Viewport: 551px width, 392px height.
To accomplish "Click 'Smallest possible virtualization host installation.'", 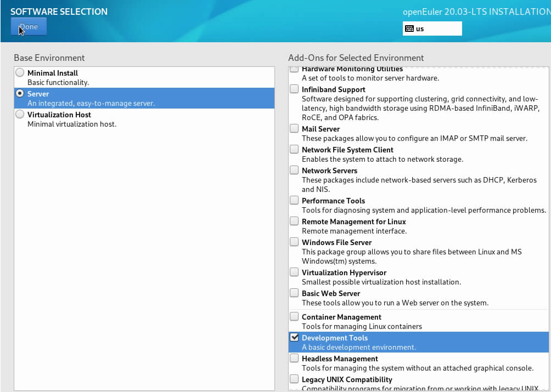I will coord(381,282).
